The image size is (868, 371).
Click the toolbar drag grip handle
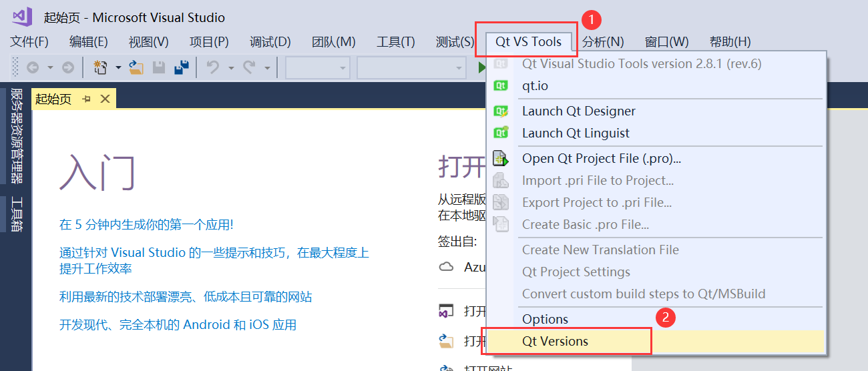(x=16, y=67)
